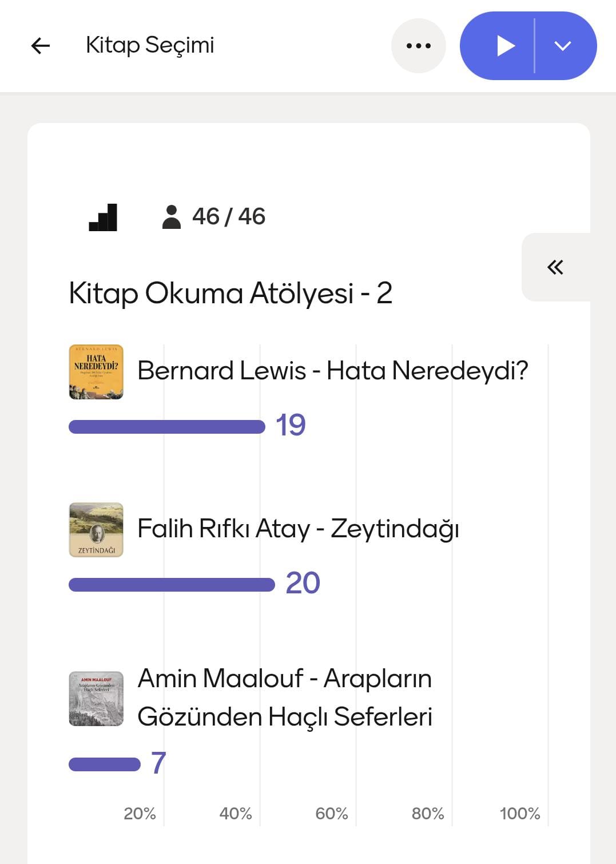Open the three-dot more options menu
Viewport: 616px width, 864px height.
pos(418,46)
